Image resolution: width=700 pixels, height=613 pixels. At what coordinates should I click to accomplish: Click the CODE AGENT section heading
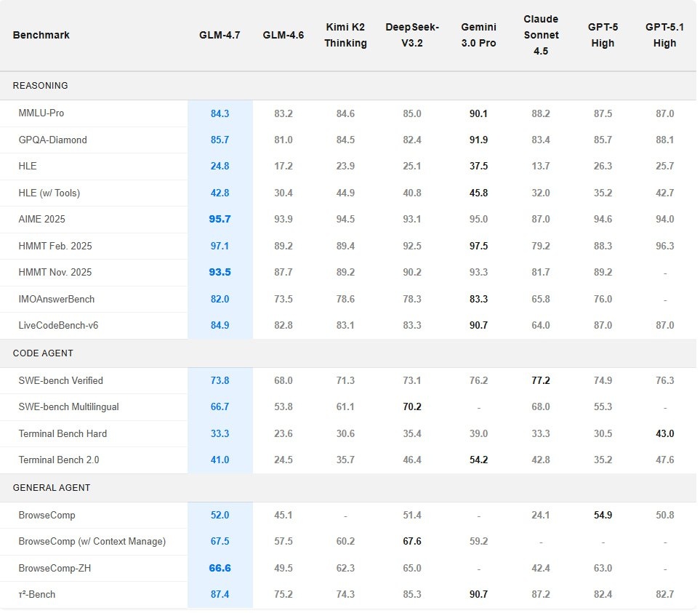[43, 353]
